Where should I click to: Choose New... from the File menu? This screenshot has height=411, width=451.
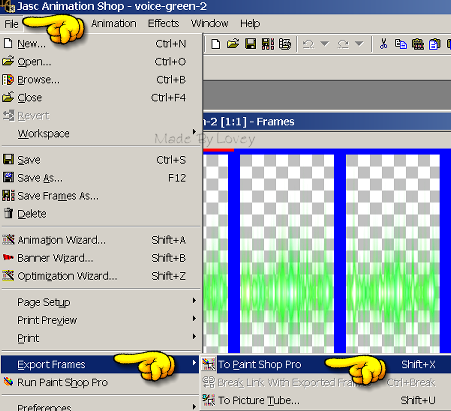101,44
